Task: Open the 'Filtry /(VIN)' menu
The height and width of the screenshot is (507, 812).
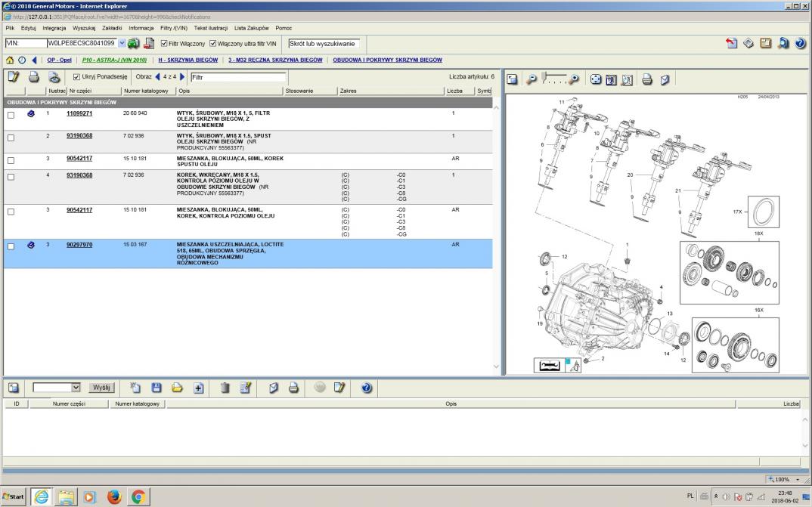Action: pyautogui.click(x=174, y=28)
